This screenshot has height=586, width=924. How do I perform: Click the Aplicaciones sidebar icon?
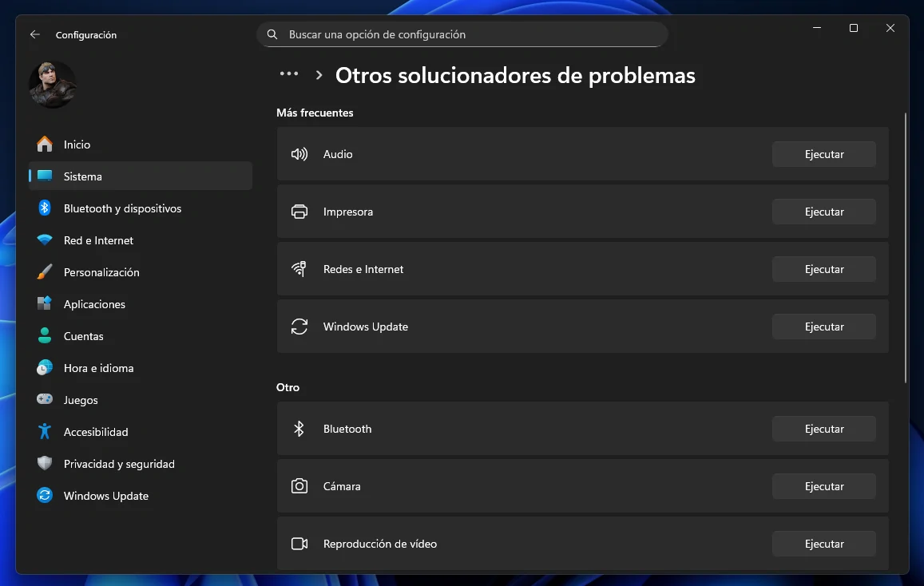[45, 303]
